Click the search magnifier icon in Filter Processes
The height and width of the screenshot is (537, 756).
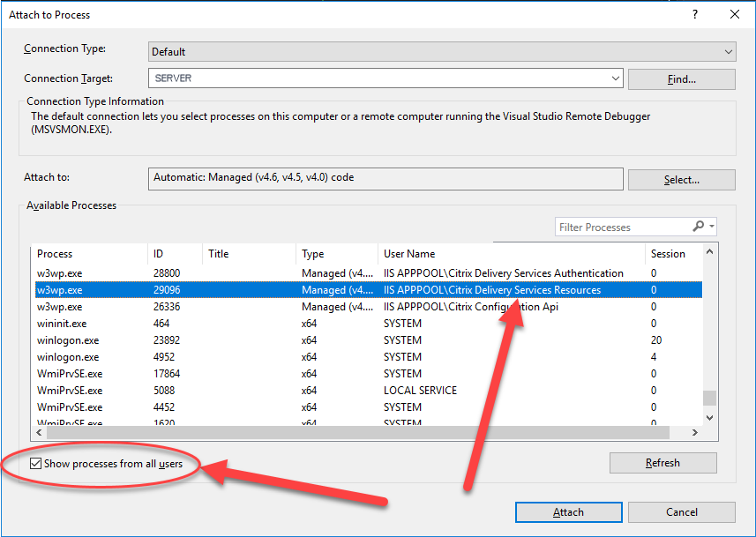coord(698,227)
